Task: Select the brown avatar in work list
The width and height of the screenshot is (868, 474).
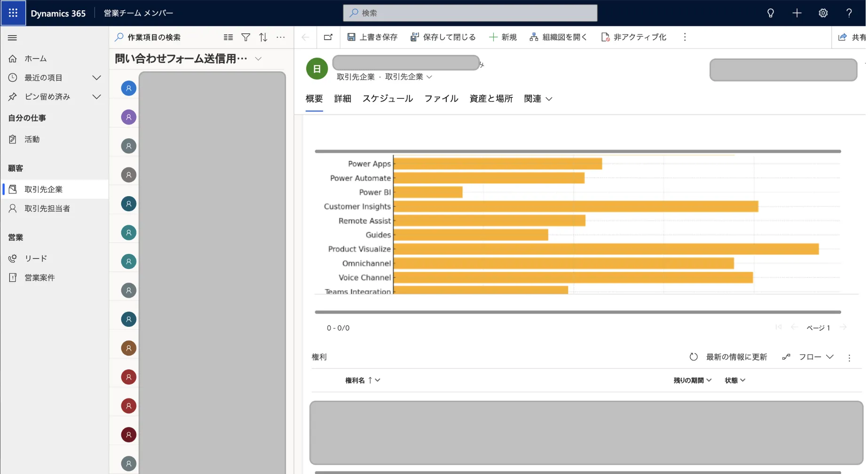Action: 128,348
